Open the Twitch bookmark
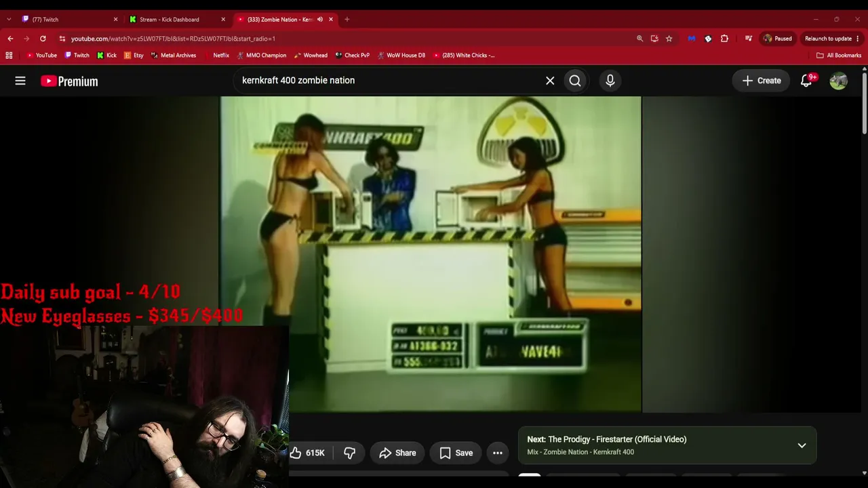 (x=77, y=56)
